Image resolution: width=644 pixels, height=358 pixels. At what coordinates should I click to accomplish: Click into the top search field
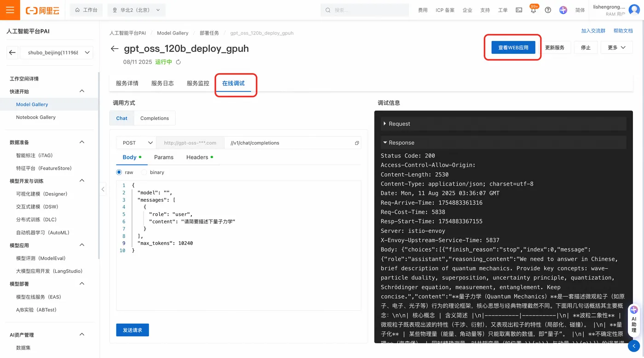365,10
